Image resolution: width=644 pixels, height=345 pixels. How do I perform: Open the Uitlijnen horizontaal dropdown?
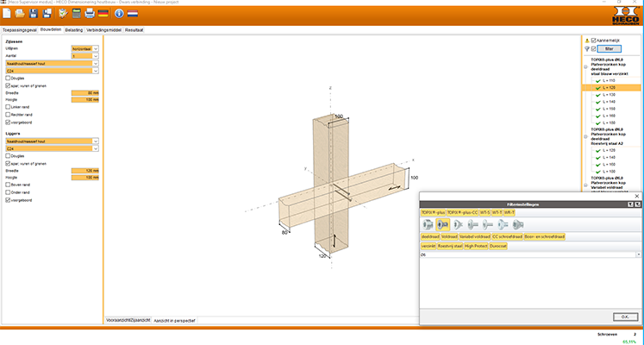[x=85, y=48]
